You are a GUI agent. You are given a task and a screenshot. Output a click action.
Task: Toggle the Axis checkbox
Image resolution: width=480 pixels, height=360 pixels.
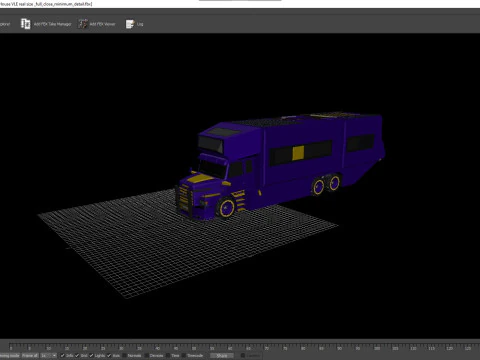click(x=109, y=355)
